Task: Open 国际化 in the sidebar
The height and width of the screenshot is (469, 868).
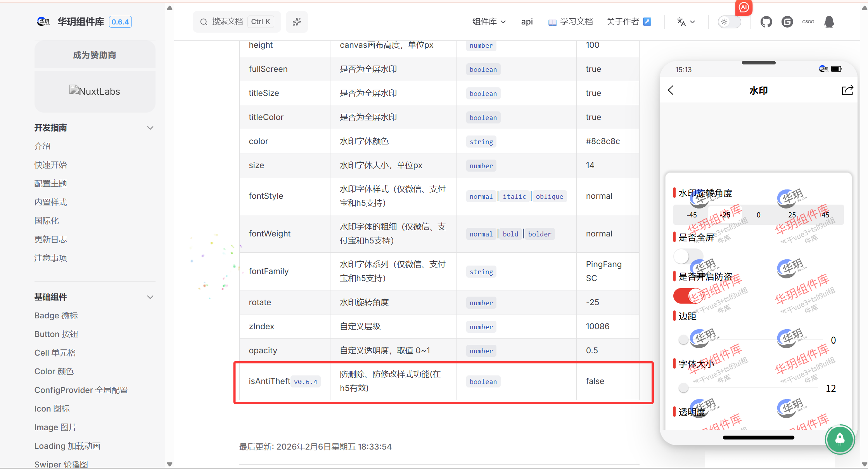Action: [x=47, y=221]
